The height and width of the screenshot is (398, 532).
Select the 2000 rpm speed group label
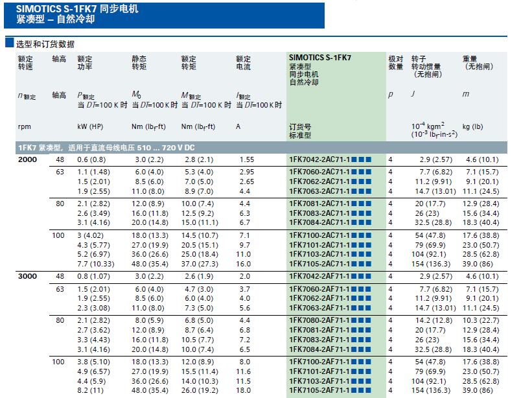(27, 159)
